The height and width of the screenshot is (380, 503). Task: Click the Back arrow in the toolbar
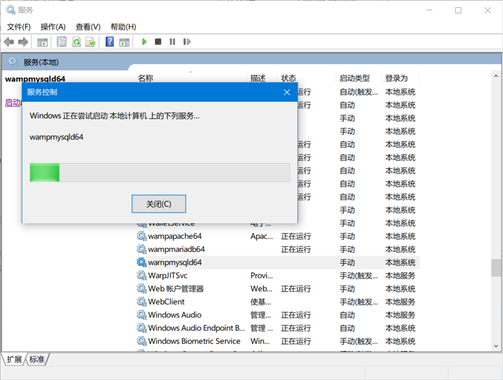click(9, 42)
